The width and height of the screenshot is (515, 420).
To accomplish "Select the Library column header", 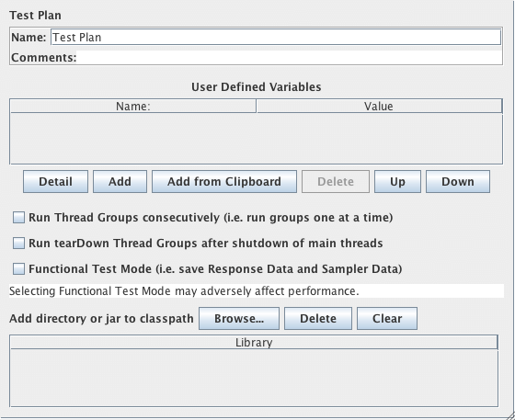I will click(254, 343).
